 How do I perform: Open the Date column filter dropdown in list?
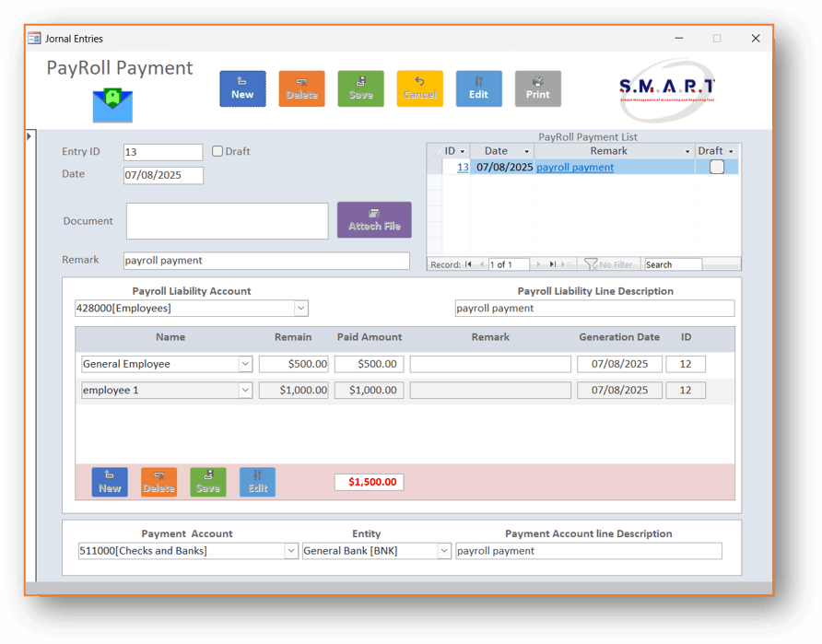click(x=527, y=151)
